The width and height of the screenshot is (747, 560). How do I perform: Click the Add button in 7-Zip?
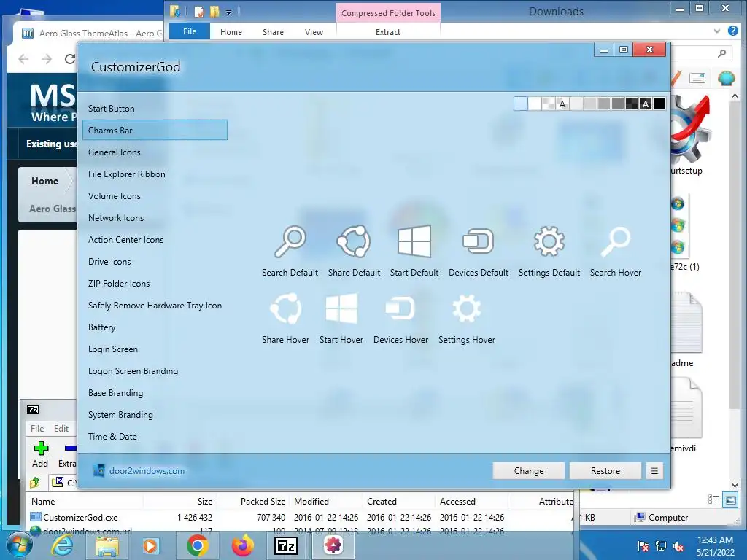pos(41,454)
